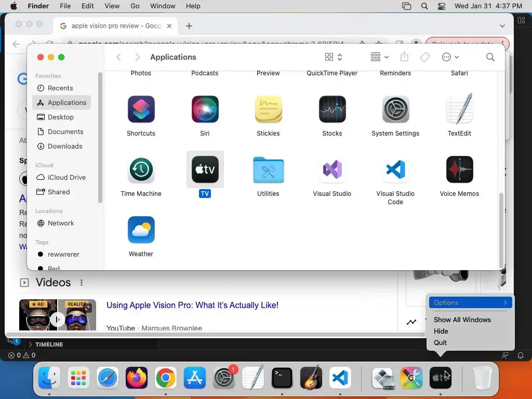This screenshot has height=399, width=532.
Task: Open Network in Finder sidebar
Action: pyautogui.click(x=61, y=223)
